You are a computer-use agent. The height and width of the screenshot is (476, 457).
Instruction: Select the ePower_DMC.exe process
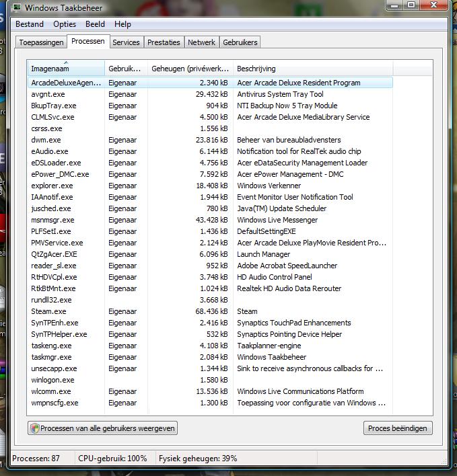coord(210,174)
